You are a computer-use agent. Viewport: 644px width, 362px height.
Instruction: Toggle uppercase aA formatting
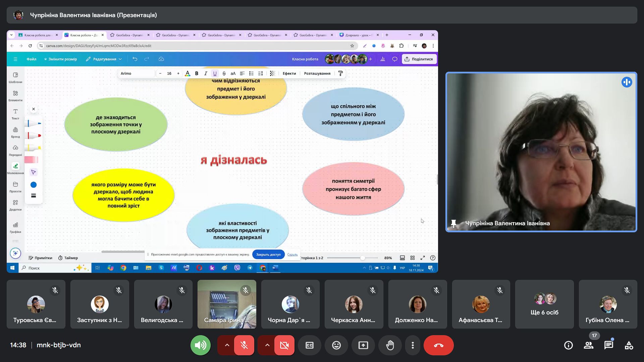(233, 73)
